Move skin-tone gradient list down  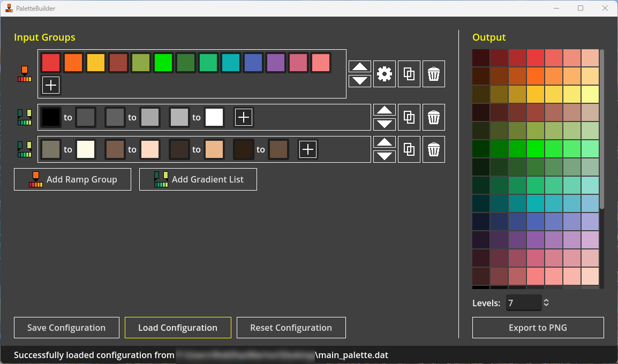385,156
